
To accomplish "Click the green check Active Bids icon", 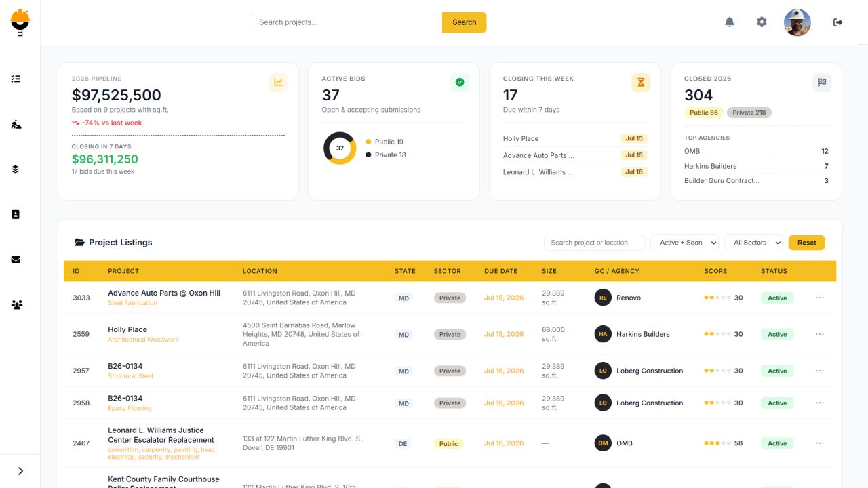I will click(x=460, y=83).
